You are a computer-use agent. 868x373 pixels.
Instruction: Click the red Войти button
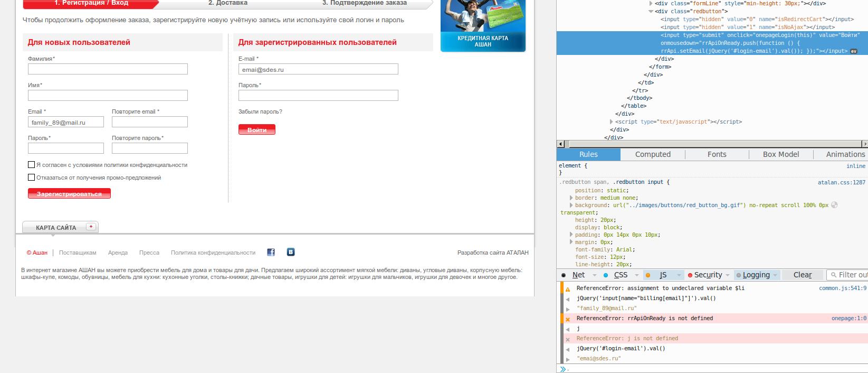click(x=257, y=129)
